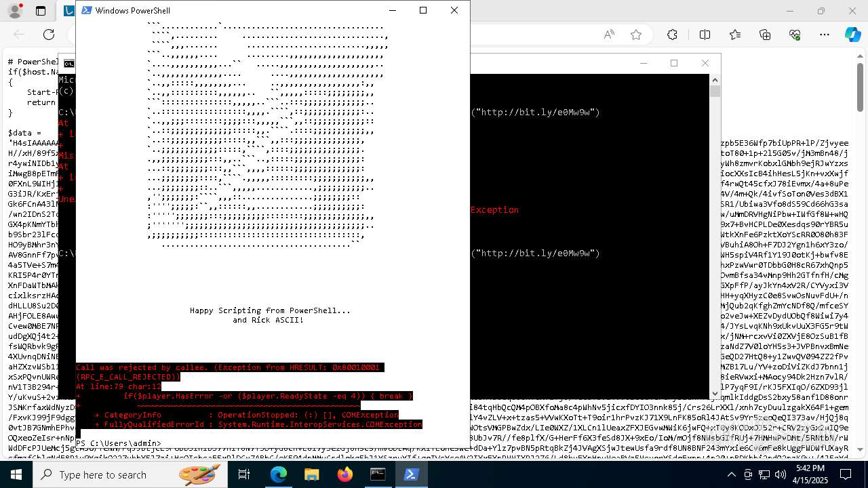
Task: Enable Edge split screen icon
Action: (x=705, y=35)
